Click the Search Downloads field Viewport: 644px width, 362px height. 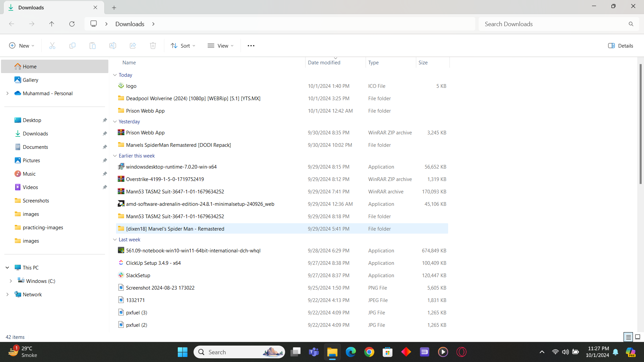(x=553, y=24)
